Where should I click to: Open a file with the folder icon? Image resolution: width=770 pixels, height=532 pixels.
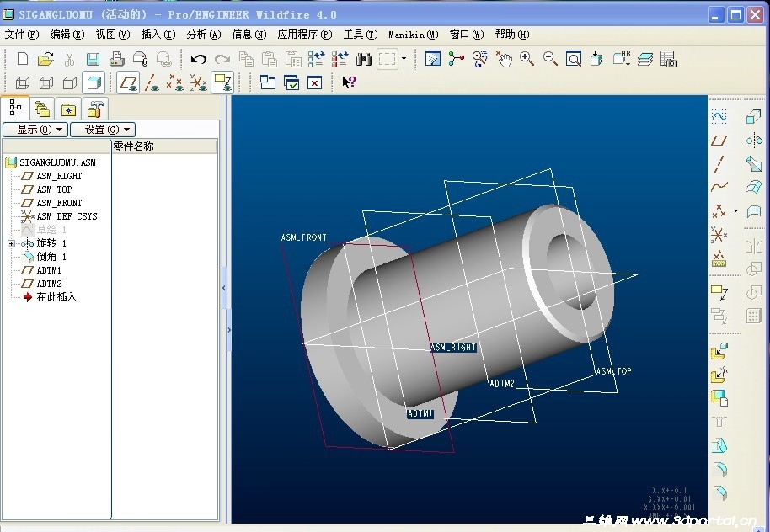click(45, 59)
